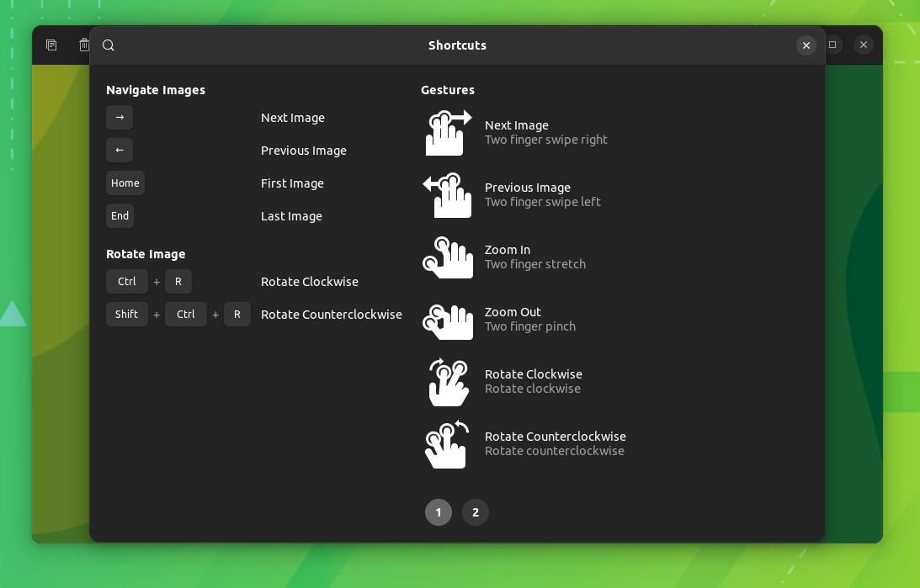This screenshot has width=920, height=588.
Task: Click the Rotate Clockwise gesture icon
Action: [447, 382]
